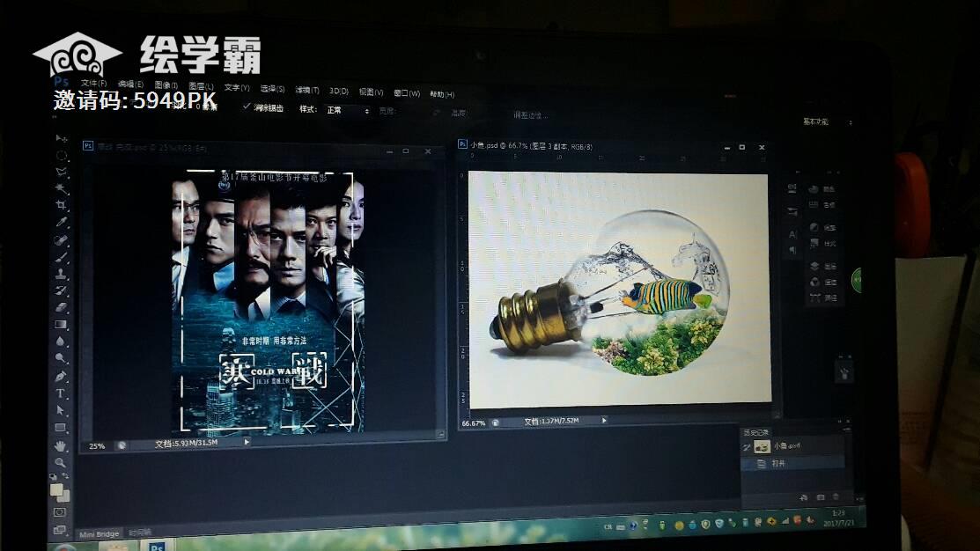Image resolution: width=980 pixels, height=551 pixels.
Task: Select the Elliptical Marquee tool
Action: 61,155
